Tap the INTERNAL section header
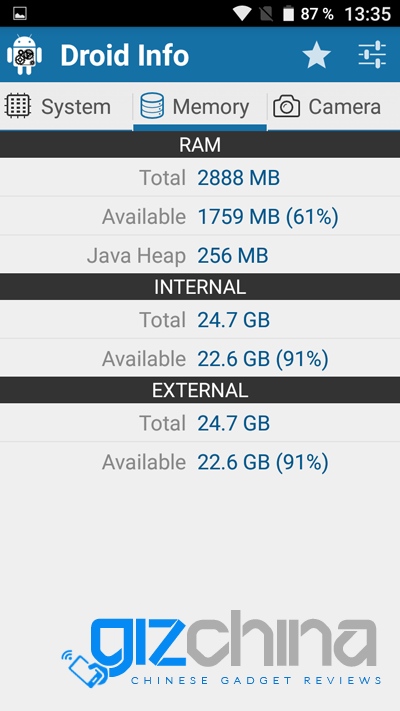 point(200,287)
